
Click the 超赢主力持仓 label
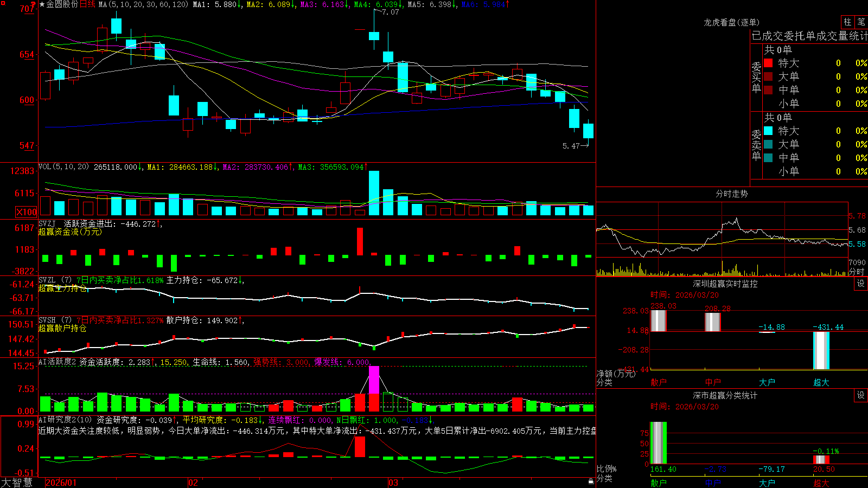pos(62,288)
